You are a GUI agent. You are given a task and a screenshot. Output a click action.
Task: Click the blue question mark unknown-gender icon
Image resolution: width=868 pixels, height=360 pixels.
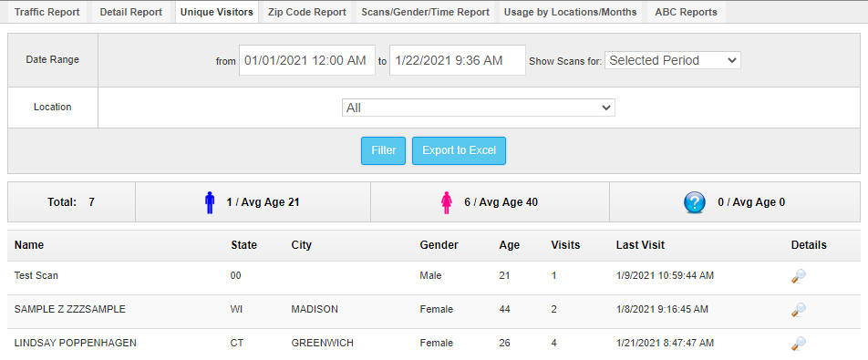point(695,203)
